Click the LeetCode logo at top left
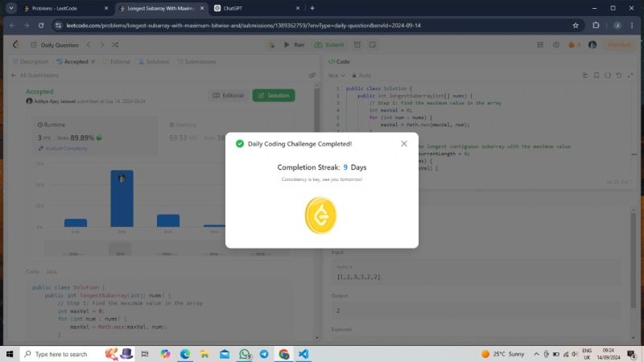This screenshot has height=362, width=644. tap(16, 45)
